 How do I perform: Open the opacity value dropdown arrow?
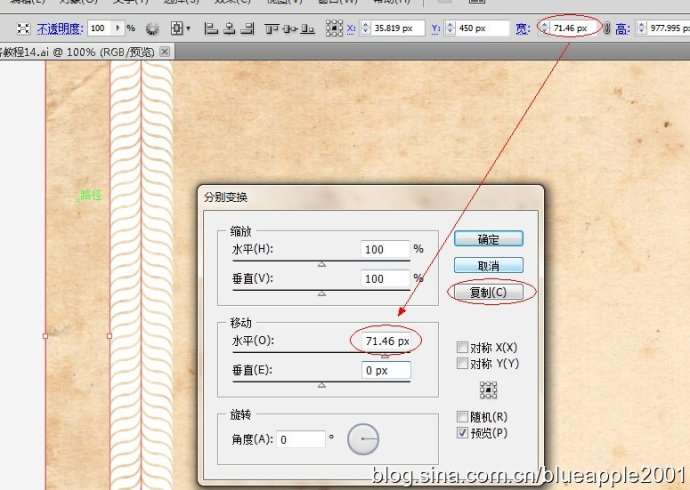click(117, 28)
